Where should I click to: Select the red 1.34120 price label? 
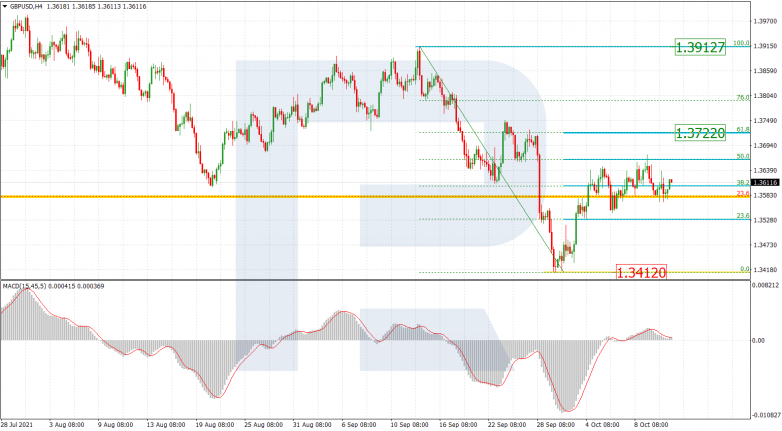point(641,272)
